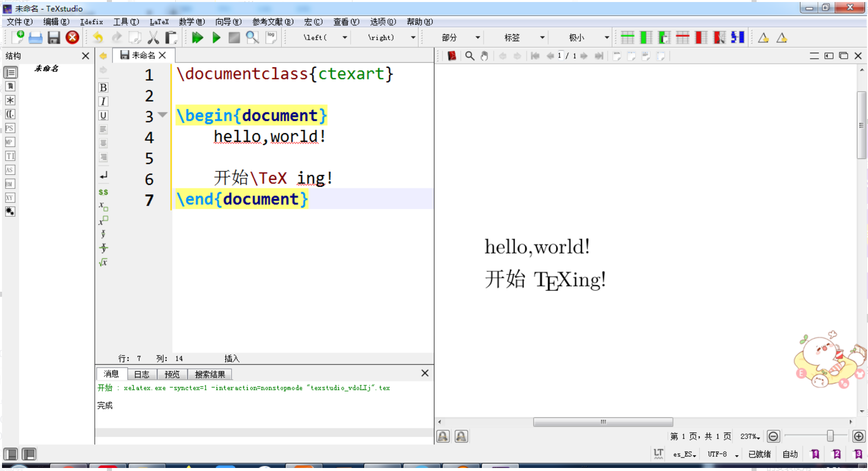Open the external PDF viewer red icon
The height and width of the screenshot is (471, 868).
click(x=452, y=56)
